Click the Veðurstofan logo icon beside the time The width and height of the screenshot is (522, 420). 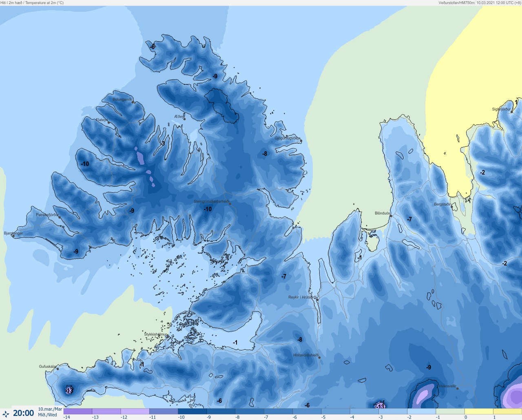point(6,414)
